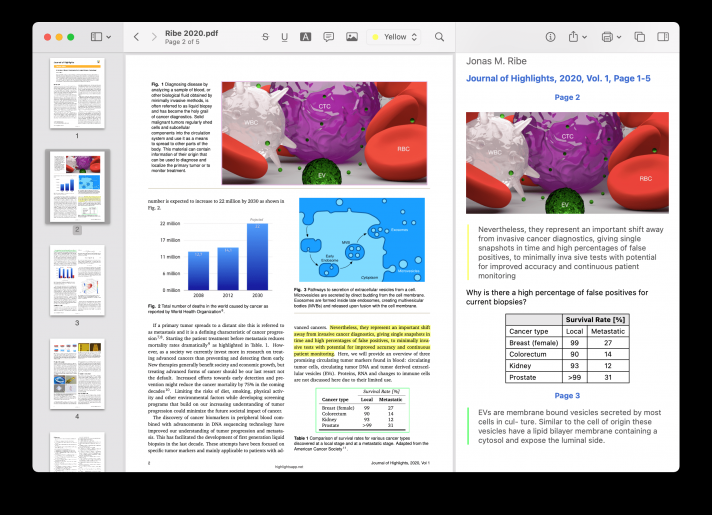Click the yellow color dot swatch
The height and width of the screenshot is (515, 712).
(375, 37)
